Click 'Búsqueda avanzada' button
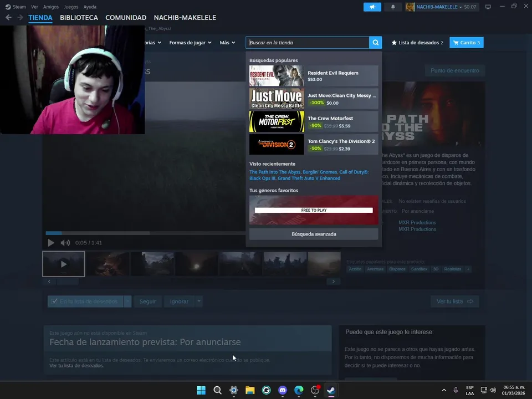The image size is (532, 399). (314, 234)
